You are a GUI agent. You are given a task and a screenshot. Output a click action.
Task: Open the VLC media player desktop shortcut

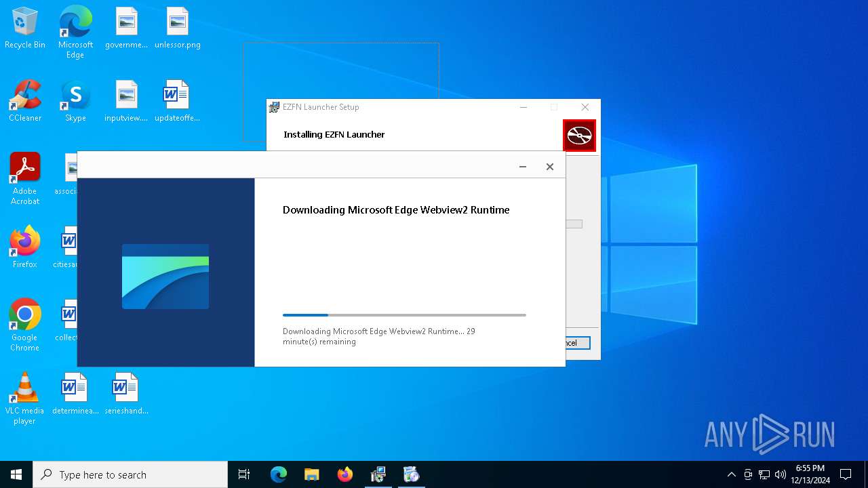[25, 399]
